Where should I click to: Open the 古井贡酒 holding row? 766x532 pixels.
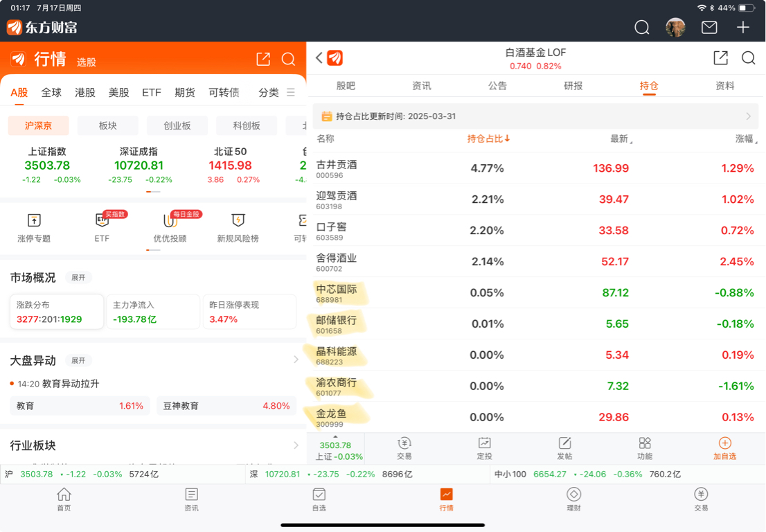click(536, 168)
